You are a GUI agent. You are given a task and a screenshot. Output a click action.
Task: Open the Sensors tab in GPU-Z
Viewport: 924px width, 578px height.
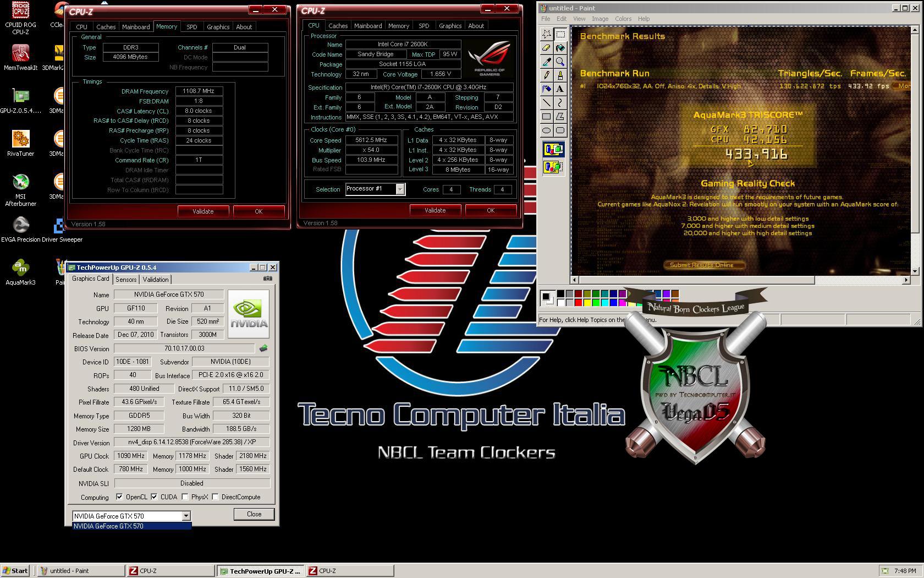point(126,280)
